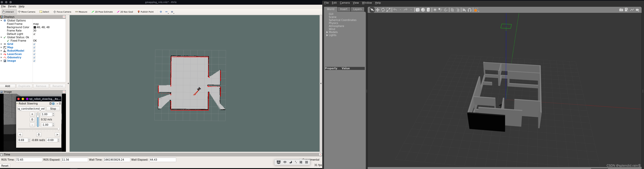Toggle the LaserScan display checkbox
Screen dimensions: 644x169
[34, 54]
